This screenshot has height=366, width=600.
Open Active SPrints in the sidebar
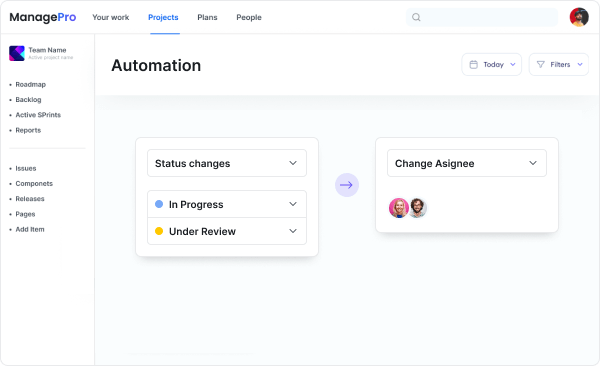point(38,115)
